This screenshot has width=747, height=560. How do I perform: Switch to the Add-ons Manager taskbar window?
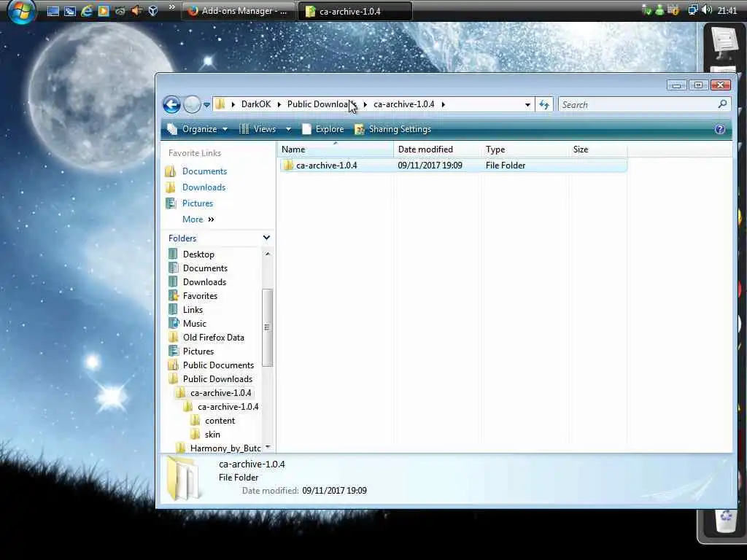[239, 11]
